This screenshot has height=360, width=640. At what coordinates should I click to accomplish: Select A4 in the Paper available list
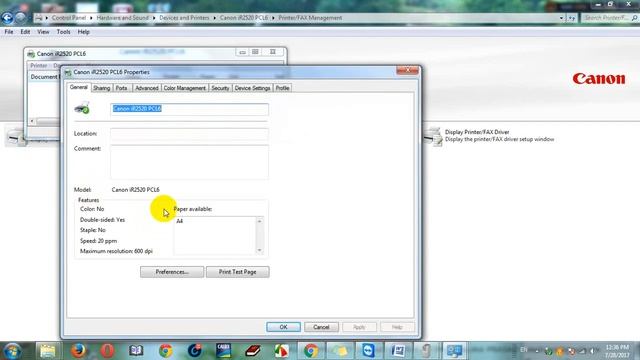pos(180,221)
